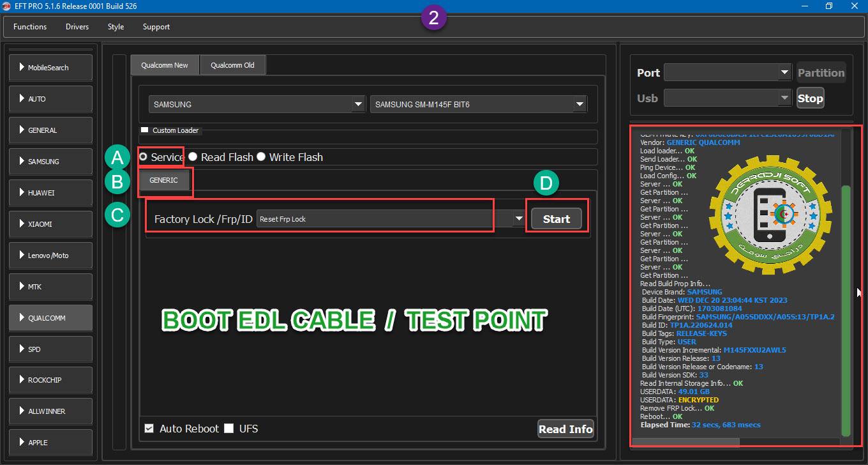This screenshot has height=465, width=868.
Task: Open the ALLWINNER sidebar section
Action: pos(50,411)
